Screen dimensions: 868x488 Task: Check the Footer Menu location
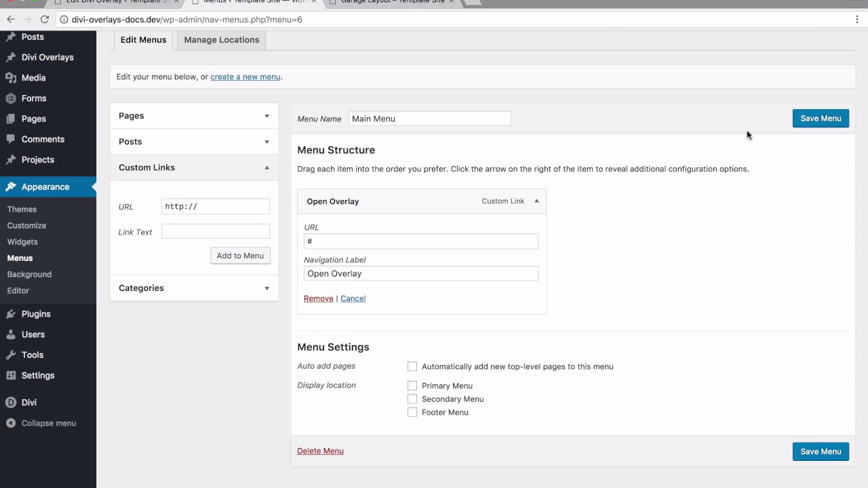(x=412, y=411)
